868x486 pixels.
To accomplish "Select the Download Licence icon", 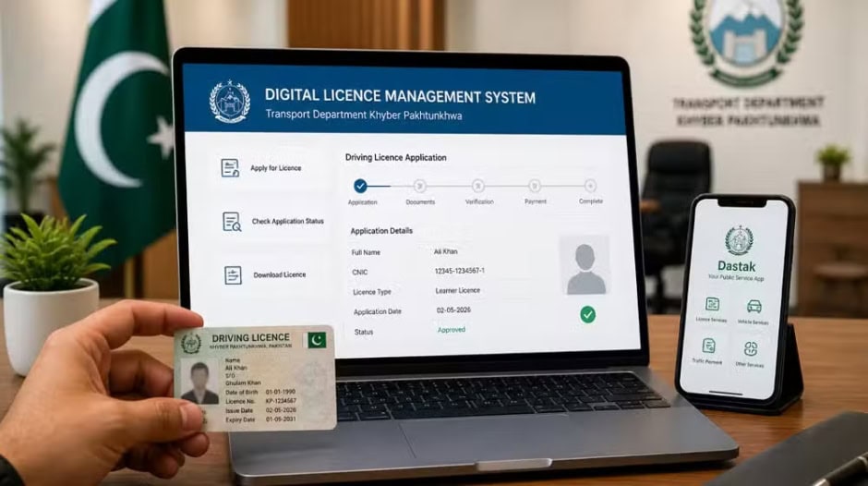I will (x=233, y=274).
